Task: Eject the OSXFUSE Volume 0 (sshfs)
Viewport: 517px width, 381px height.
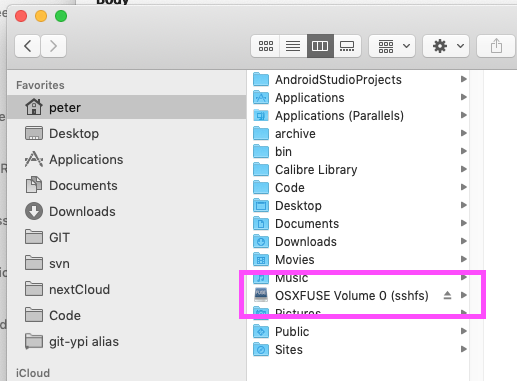Action: 447,295
